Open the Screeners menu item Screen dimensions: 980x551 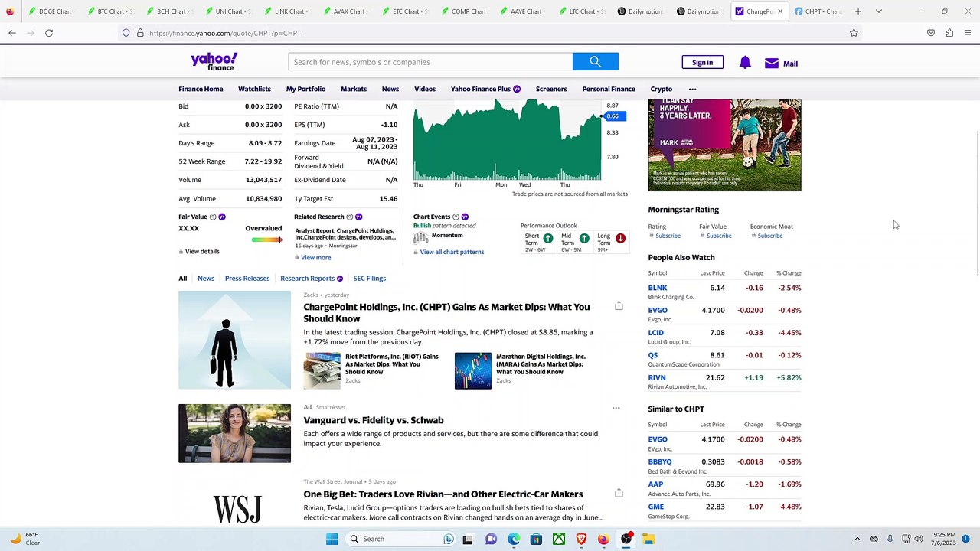[x=551, y=89]
